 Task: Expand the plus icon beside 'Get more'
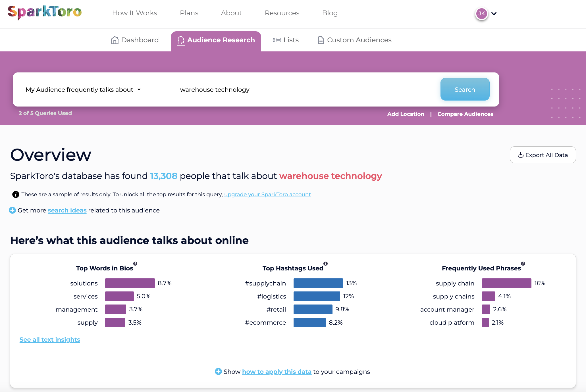click(12, 210)
